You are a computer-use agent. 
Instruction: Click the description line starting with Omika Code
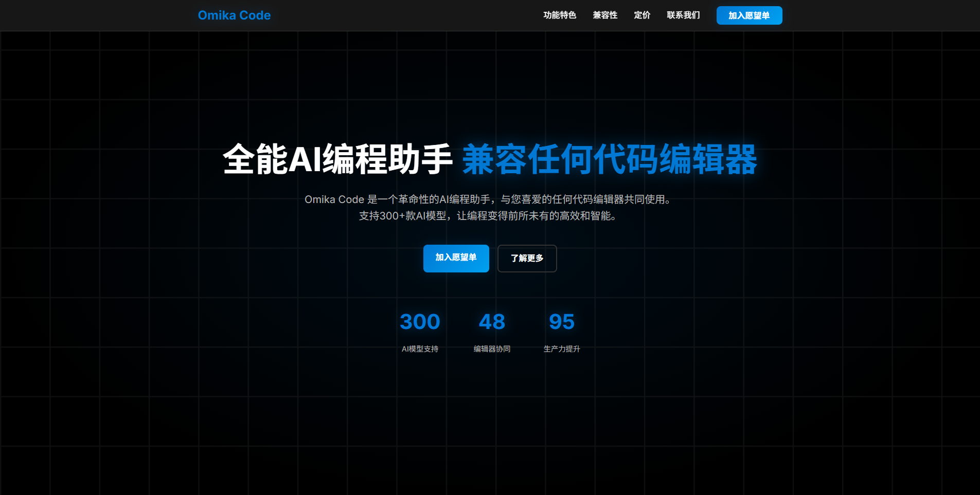(x=489, y=199)
